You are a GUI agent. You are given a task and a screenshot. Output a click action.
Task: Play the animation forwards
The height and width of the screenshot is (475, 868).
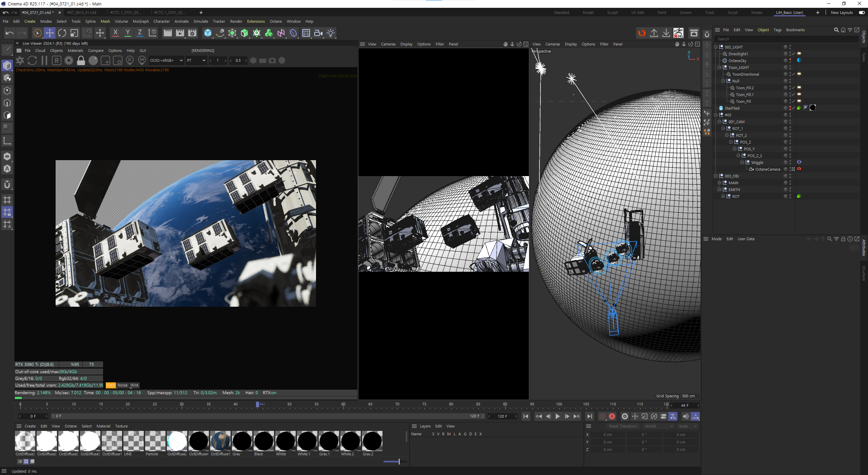(558, 416)
